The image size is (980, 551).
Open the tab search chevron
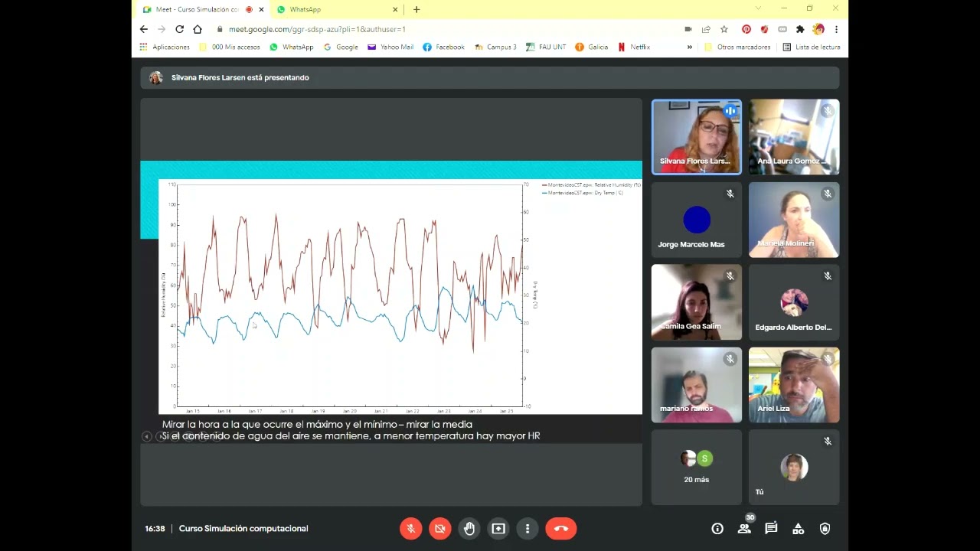click(x=758, y=8)
